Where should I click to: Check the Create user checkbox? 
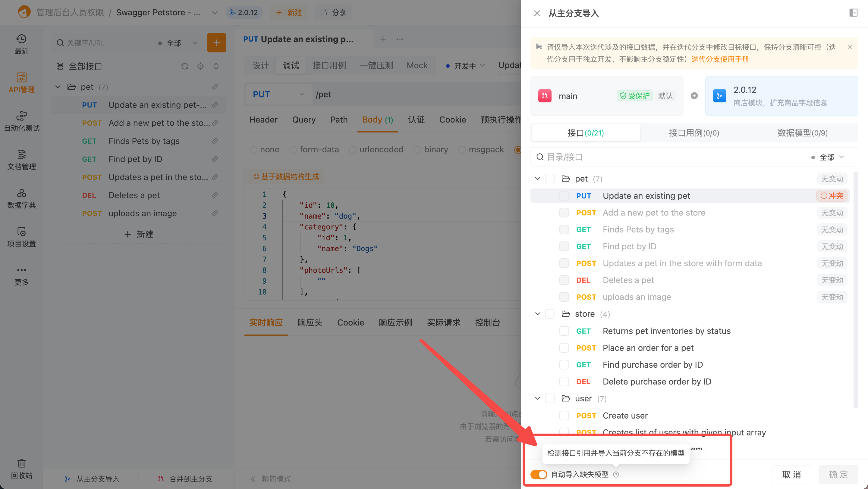pos(564,416)
